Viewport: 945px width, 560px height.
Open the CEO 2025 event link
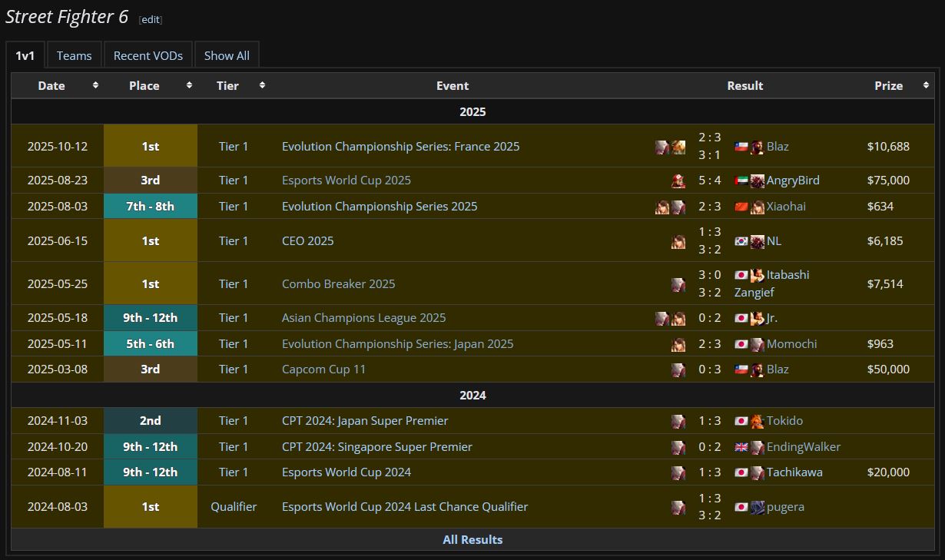[x=308, y=240]
